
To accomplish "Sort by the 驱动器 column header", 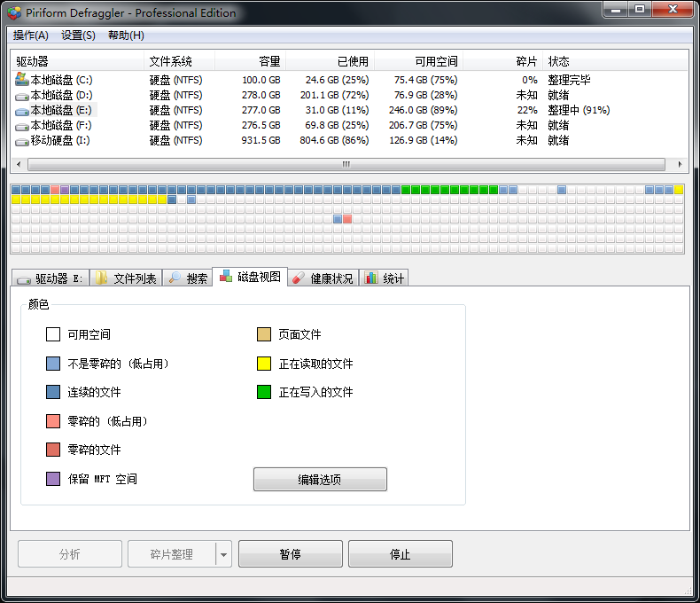I will [x=77, y=61].
